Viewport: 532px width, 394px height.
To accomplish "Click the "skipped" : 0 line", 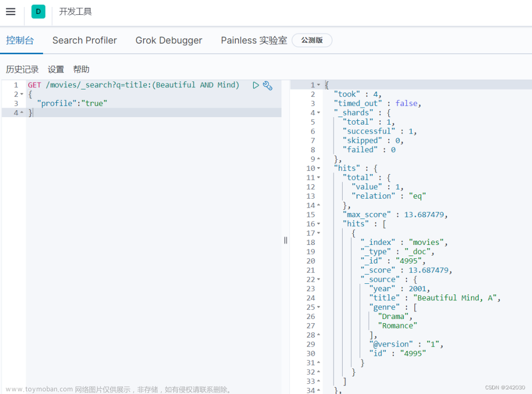I will coord(373,140).
